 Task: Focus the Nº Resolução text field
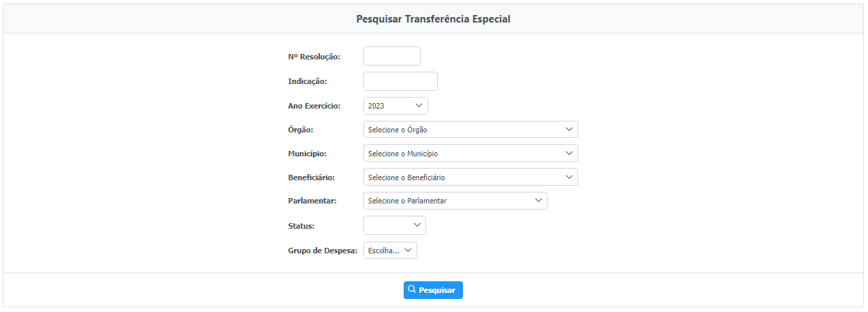pyautogui.click(x=392, y=56)
